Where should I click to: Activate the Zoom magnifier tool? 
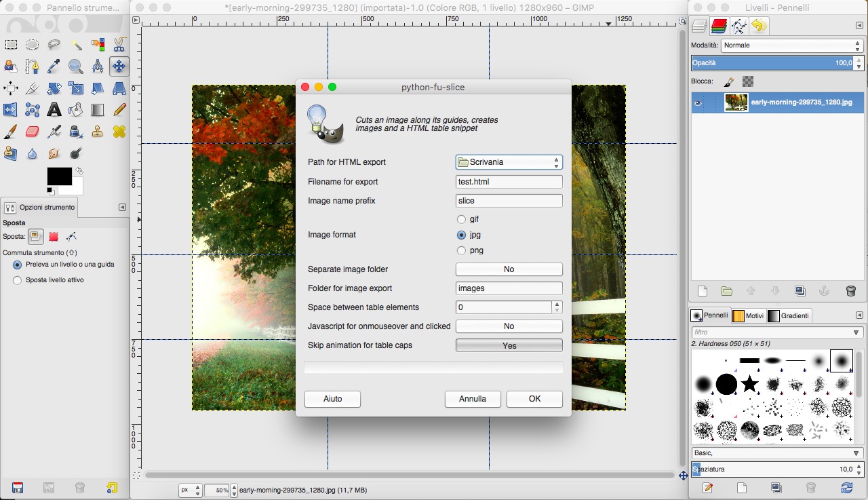[76, 66]
